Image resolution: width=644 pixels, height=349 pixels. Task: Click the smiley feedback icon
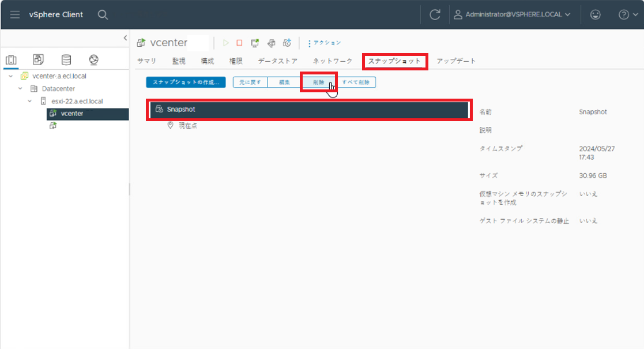tap(595, 15)
